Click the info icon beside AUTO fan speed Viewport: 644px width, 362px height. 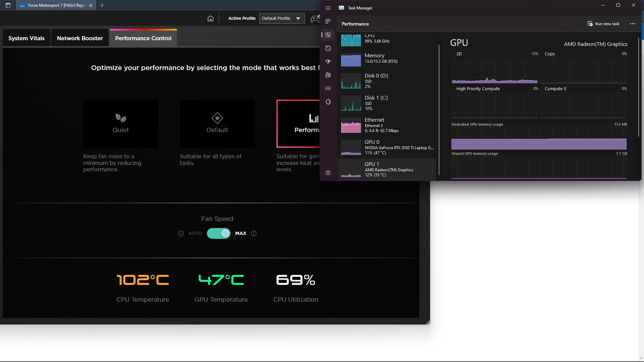point(181,233)
